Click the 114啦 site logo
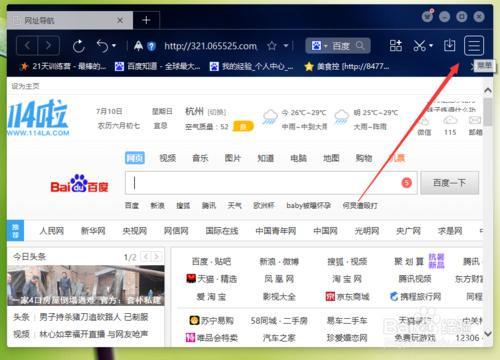Image resolution: width=500 pixels, height=360 pixels. pos(38,117)
